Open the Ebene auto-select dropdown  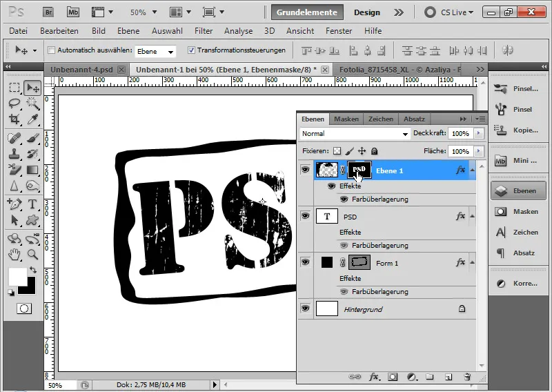coord(155,52)
